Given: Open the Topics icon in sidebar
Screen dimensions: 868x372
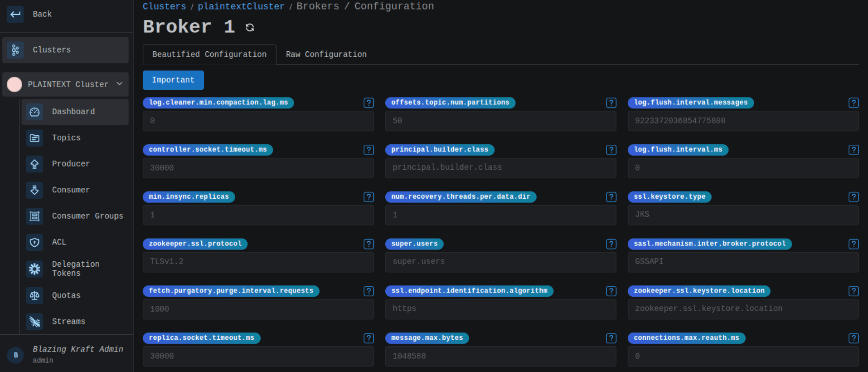Looking at the screenshot, I should 34,138.
